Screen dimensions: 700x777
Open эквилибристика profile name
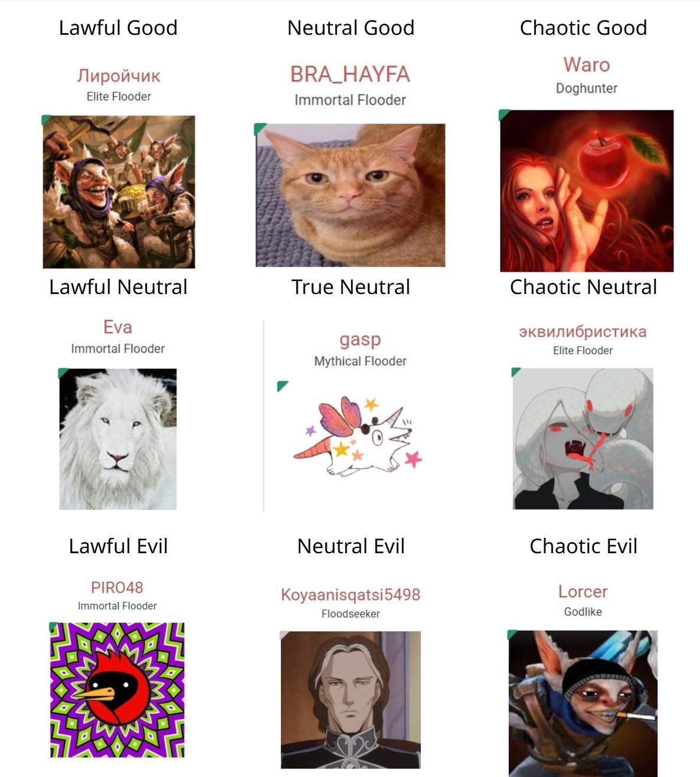[x=583, y=331]
